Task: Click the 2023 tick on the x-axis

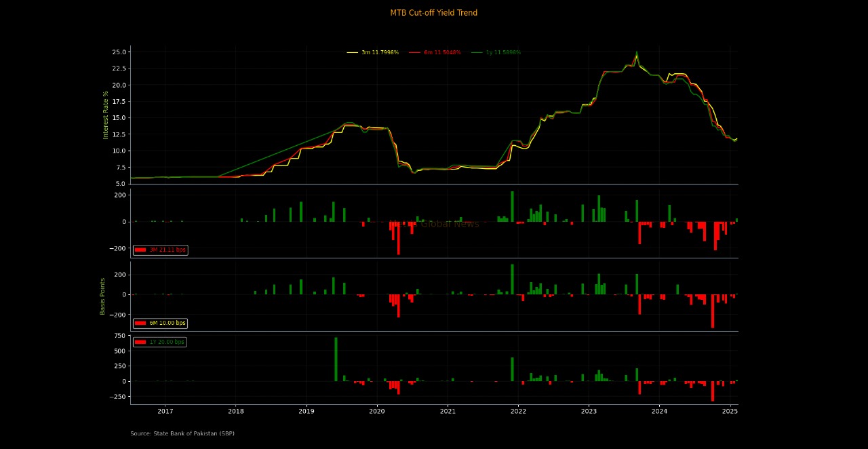Action: point(589,411)
